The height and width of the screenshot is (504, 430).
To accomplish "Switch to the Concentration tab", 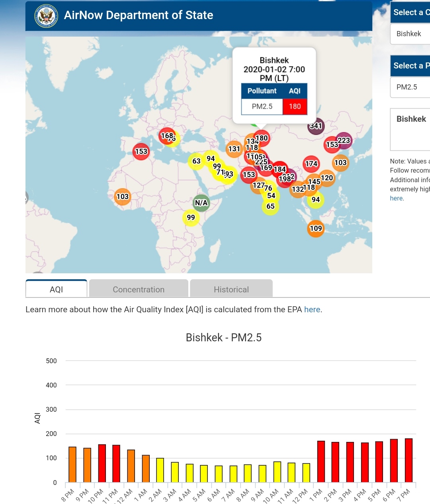I will tap(139, 289).
